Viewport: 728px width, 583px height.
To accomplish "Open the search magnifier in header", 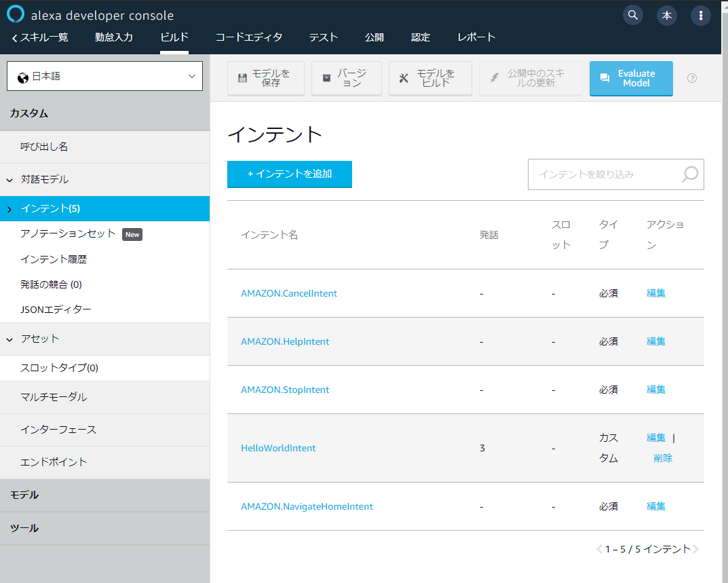I will tap(632, 16).
